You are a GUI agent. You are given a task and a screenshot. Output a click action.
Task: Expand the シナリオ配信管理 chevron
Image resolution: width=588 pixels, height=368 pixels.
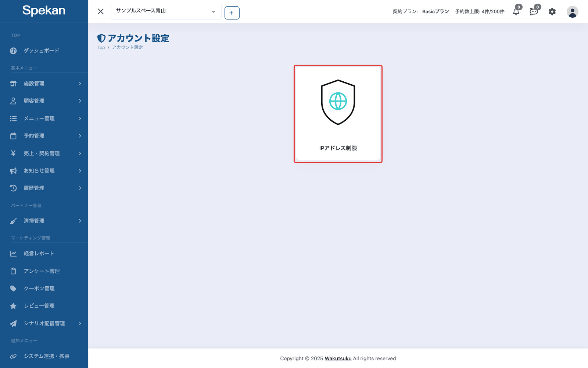point(80,323)
